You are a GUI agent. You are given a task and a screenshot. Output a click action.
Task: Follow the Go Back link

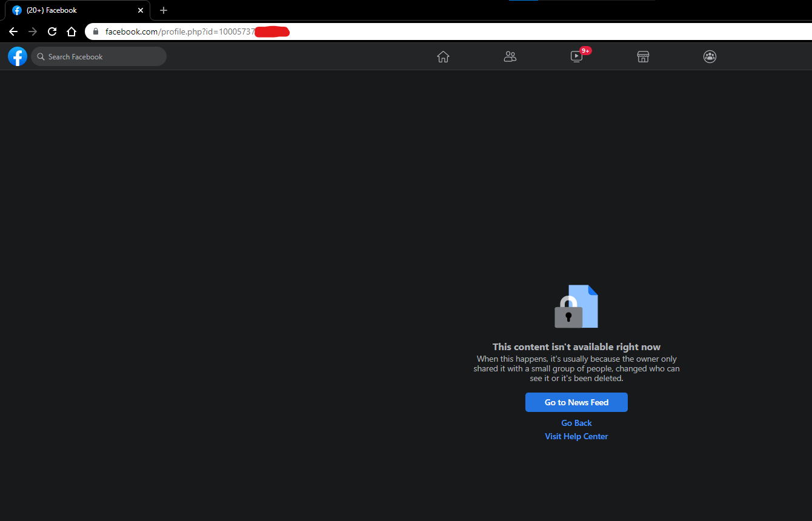(x=576, y=423)
